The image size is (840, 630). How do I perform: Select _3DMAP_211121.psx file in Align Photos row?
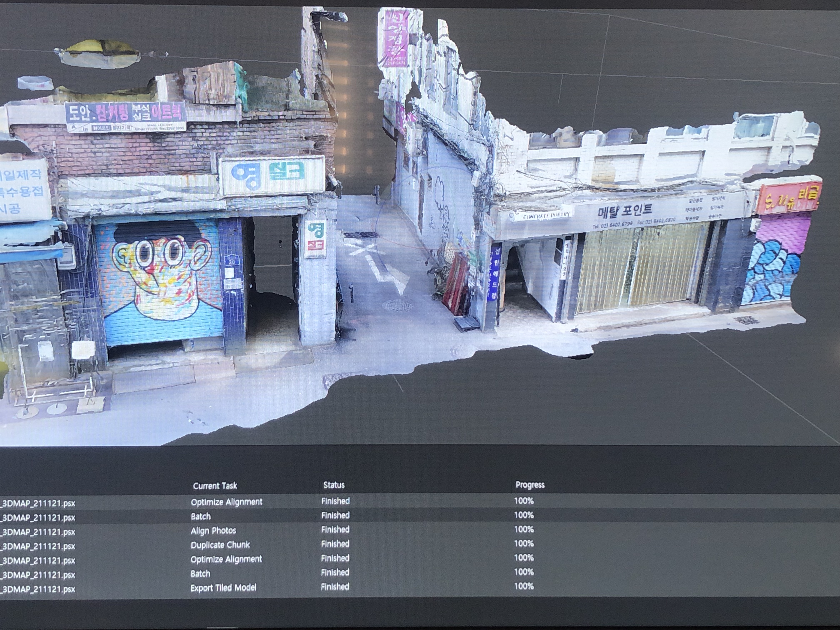coord(37,532)
